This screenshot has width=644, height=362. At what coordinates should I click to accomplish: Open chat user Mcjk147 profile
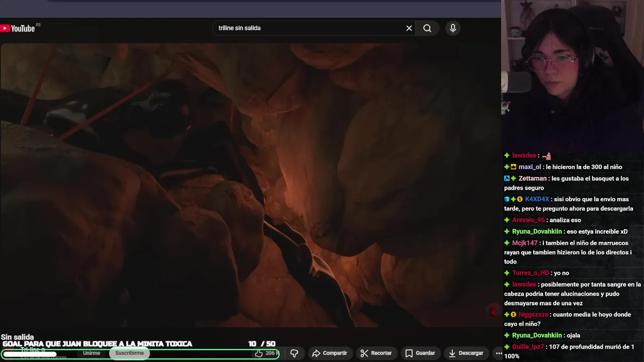(x=525, y=243)
